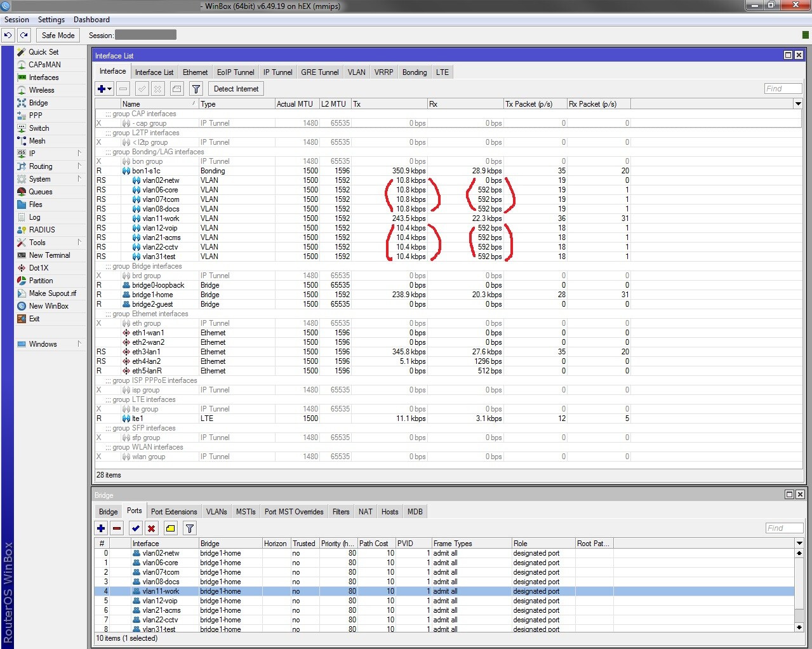
Task: Open Partition from the sidebar
Action: tap(41, 281)
